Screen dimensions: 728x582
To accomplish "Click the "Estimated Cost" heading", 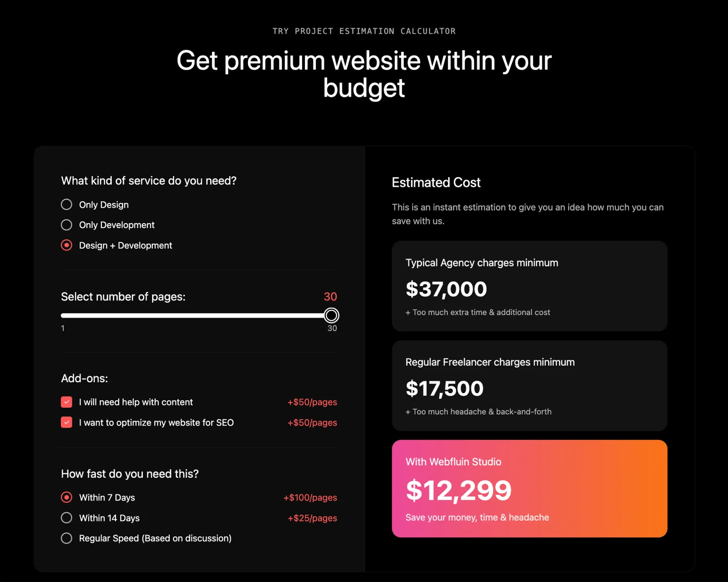I will [435, 182].
